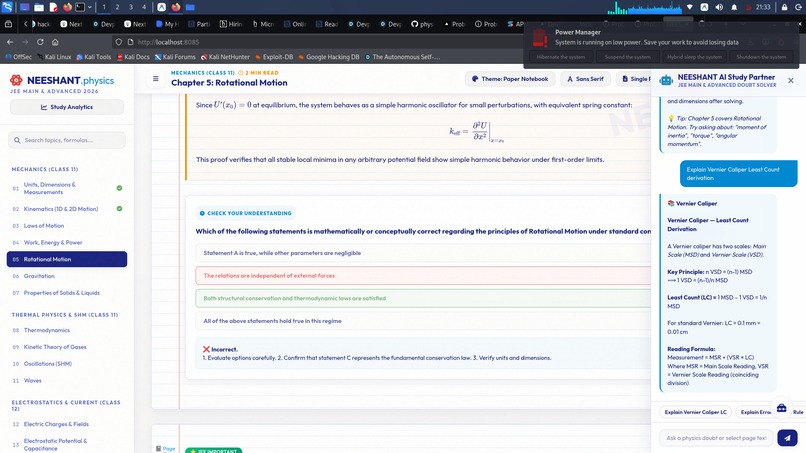Open the Sans Serif font selector
This screenshot has width=806, height=453.
click(585, 79)
